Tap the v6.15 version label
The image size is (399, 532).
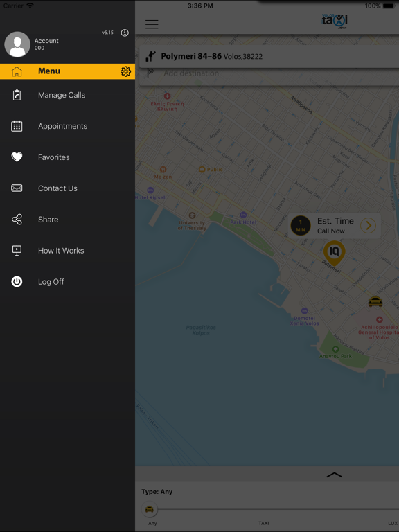click(107, 33)
